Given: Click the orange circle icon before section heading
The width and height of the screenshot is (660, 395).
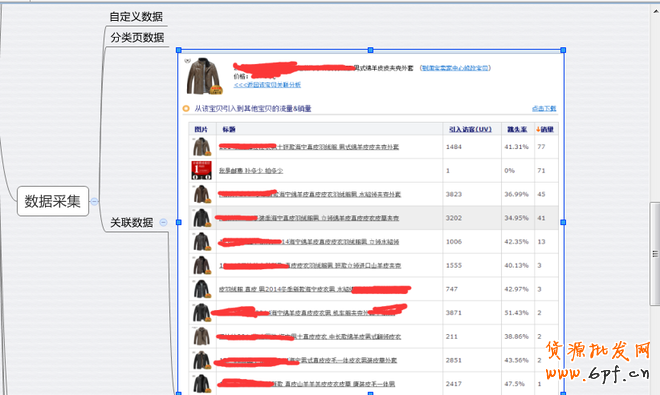Looking at the screenshot, I should click(186, 109).
